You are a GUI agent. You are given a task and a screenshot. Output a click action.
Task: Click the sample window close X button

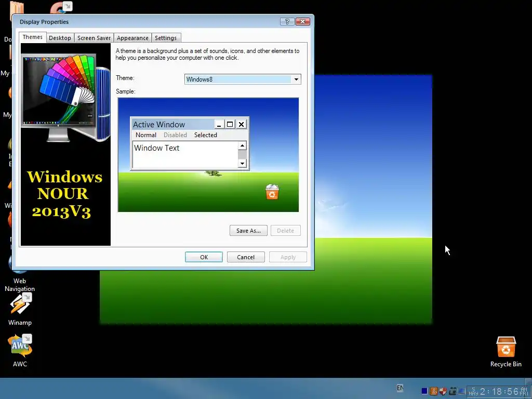241,125
